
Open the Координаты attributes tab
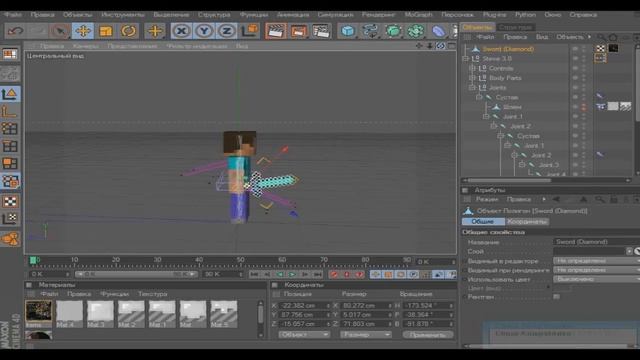tap(527, 221)
